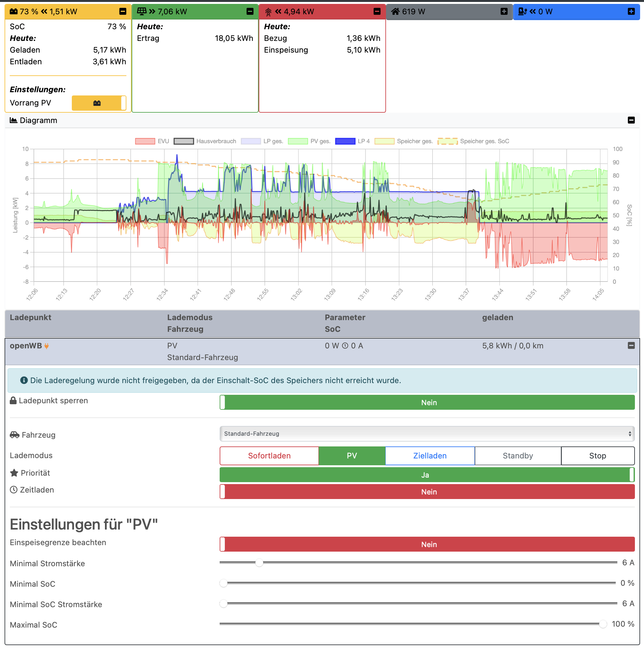Click the info icon in the charging notice
Viewport: 644px width, 650px height.
pyautogui.click(x=24, y=380)
